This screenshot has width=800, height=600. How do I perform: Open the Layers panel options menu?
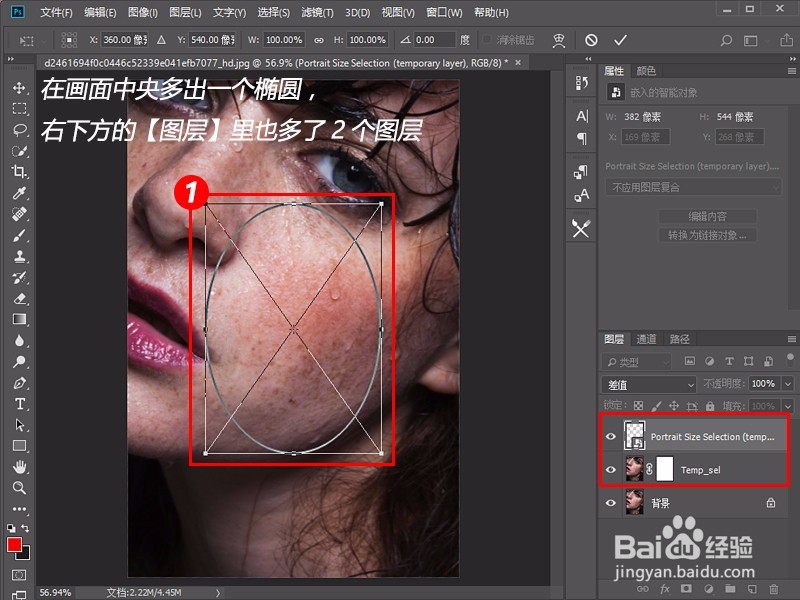[792, 339]
